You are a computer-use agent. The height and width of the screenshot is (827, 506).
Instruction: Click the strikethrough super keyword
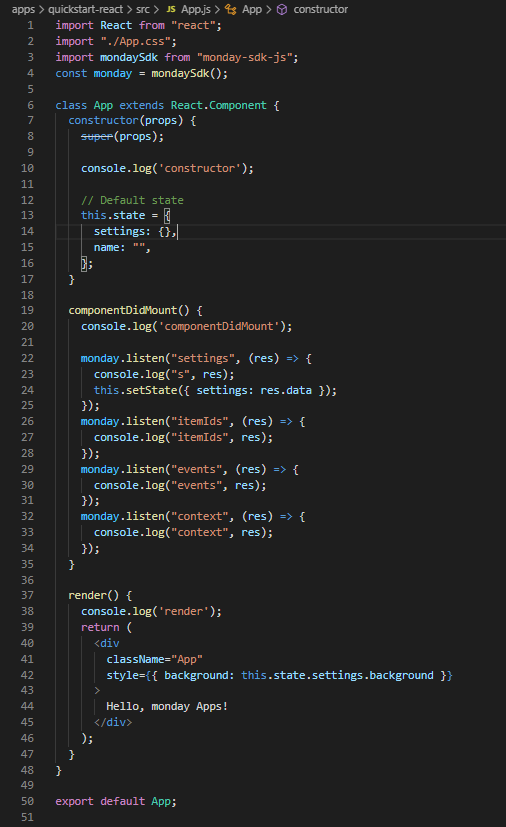pos(97,137)
